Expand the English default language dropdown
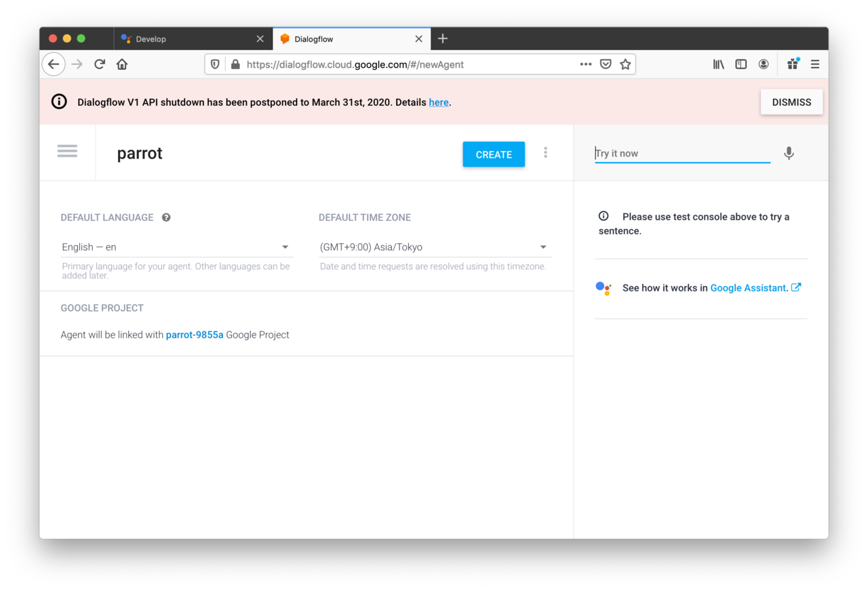This screenshot has height=591, width=868. pyautogui.click(x=176, y=247)
